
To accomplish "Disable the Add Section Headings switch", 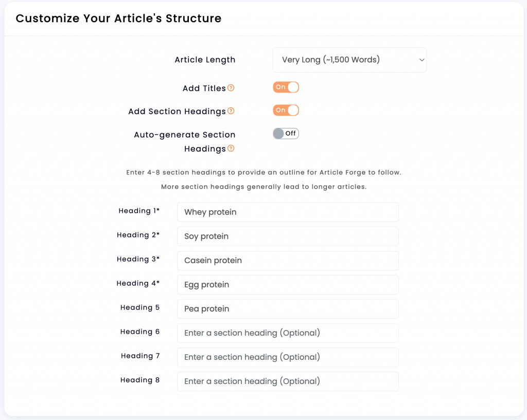I will pyautogui.click(x=286, y=110).
